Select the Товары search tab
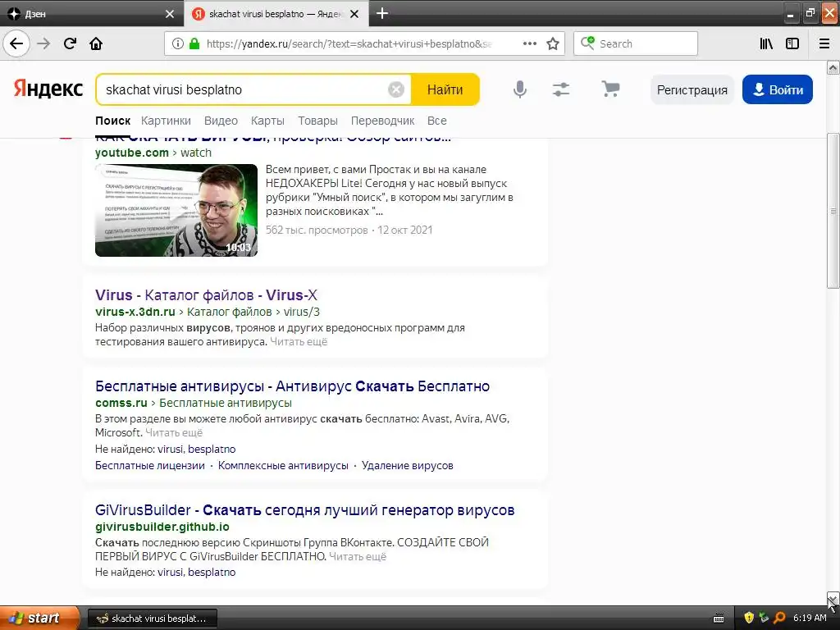 click(x=317, y=121)
